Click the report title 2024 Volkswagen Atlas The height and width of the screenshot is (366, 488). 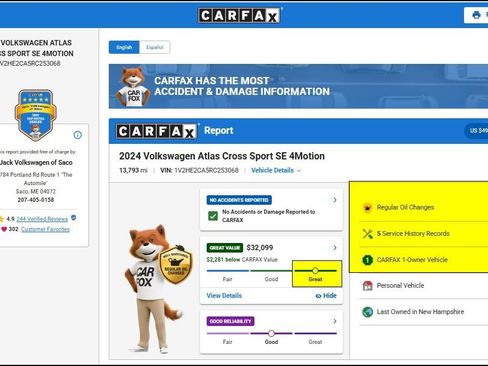[222, 156]
